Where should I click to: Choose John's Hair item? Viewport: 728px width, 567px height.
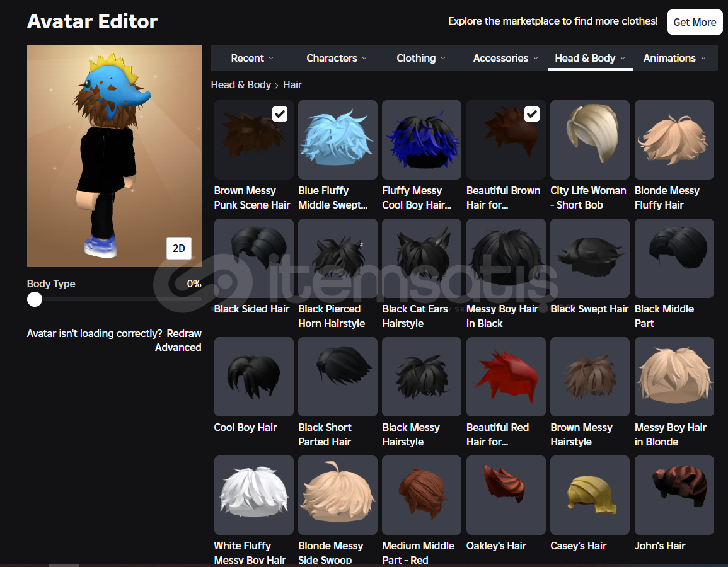coord(674,495)
